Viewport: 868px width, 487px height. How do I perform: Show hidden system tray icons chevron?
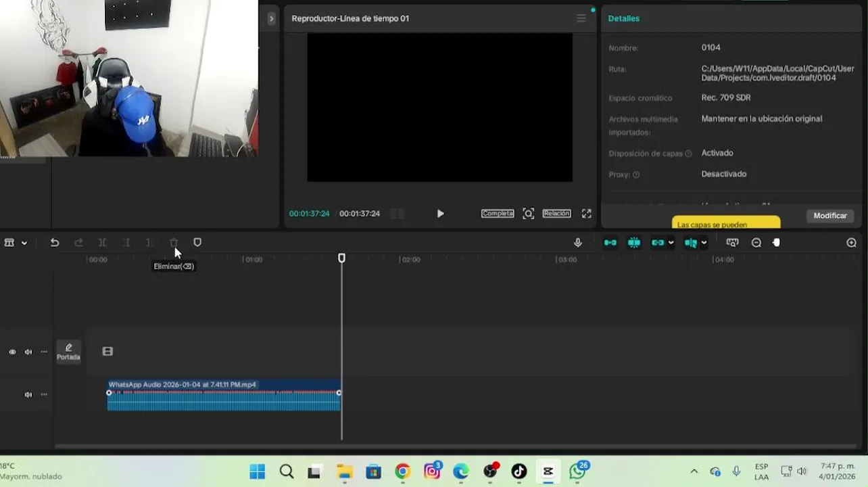(x=694, y=471)
